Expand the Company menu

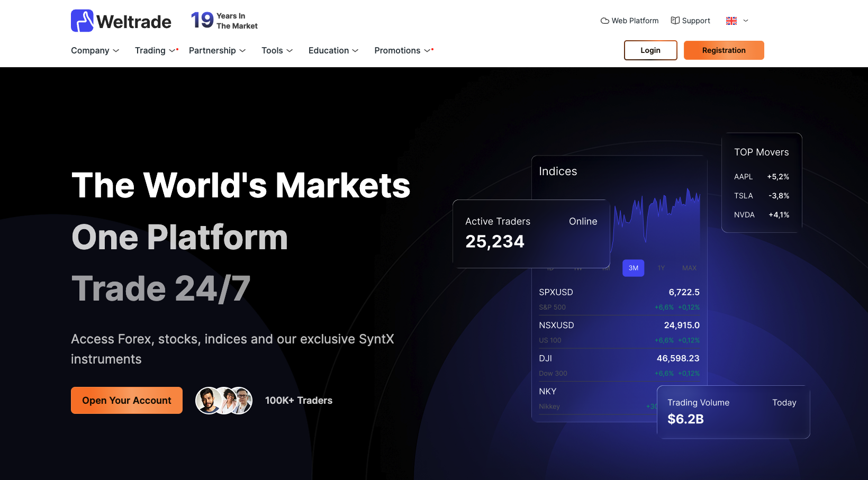(x=95, y=50)
